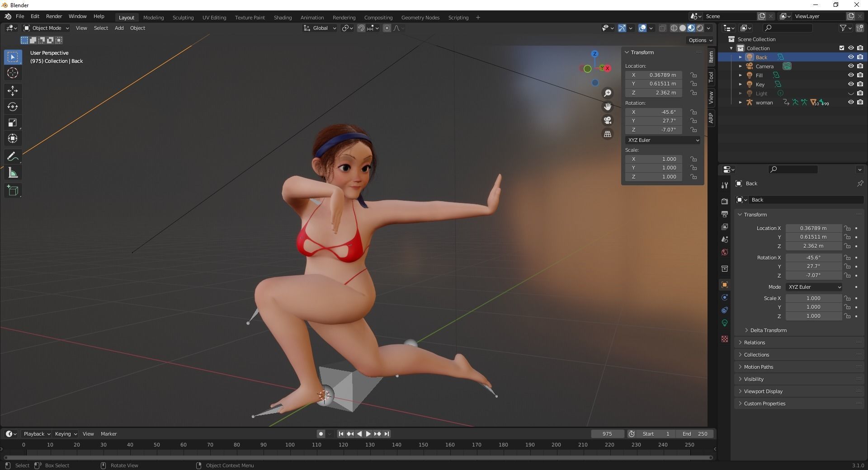868x470 pixels.
Task: Expand the woman object in outliner
Action: click(740, 103)
